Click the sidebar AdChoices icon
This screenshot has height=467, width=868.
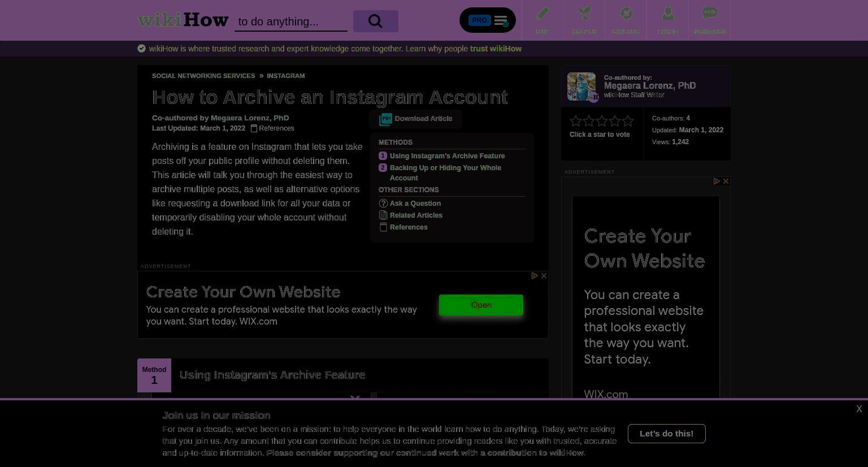(x=717, y=181)
